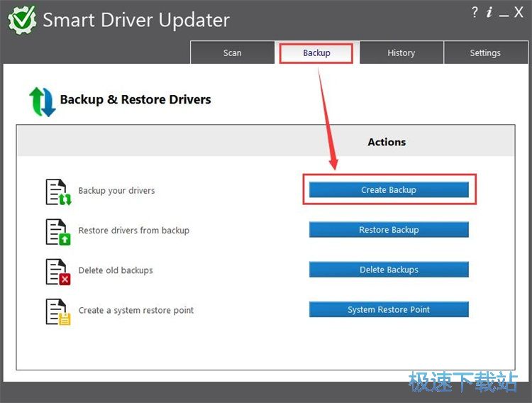The width and height of the screenshot is (532, 403).
Task: Click the system restore point document icon
Action: pos(58,311)
